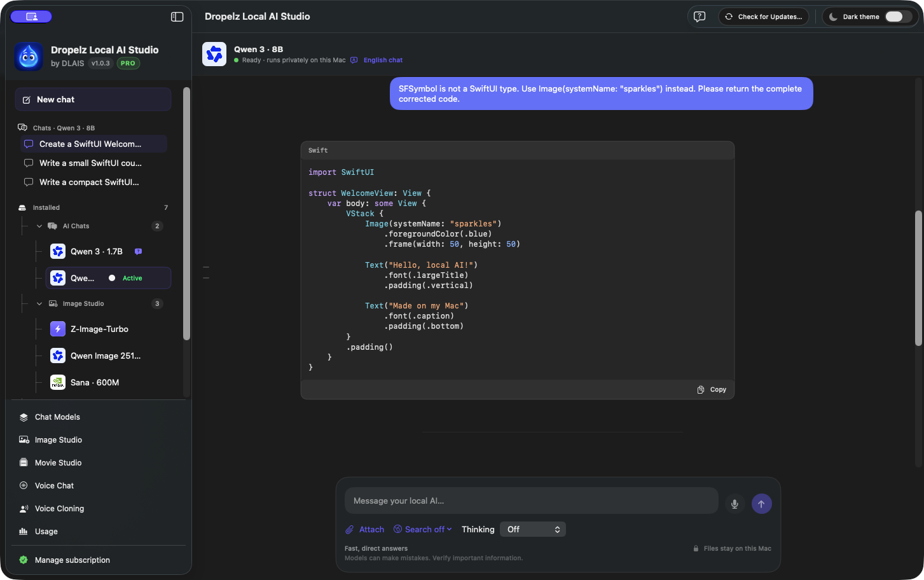This screenshot has height=580, width=924.
Task: Open 'Write a compact SwiftUI...' chat
Action: (x=93, y=182)
